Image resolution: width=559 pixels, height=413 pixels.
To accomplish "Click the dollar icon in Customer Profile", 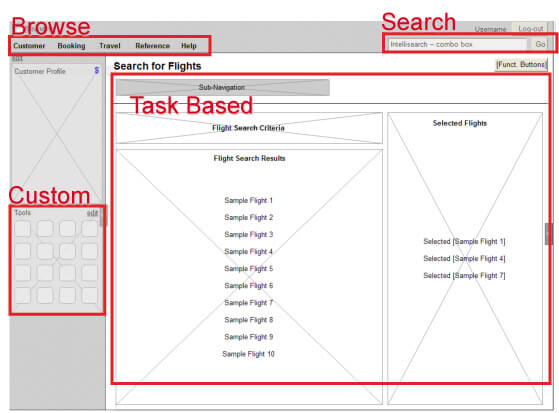I will [x=97, y=70].
